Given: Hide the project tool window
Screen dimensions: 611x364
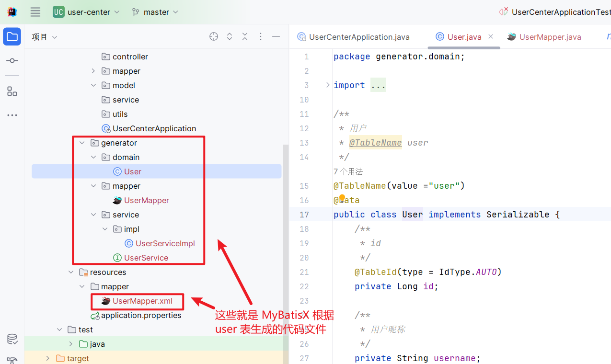Looking at the screenshot, I should (276, 37).
